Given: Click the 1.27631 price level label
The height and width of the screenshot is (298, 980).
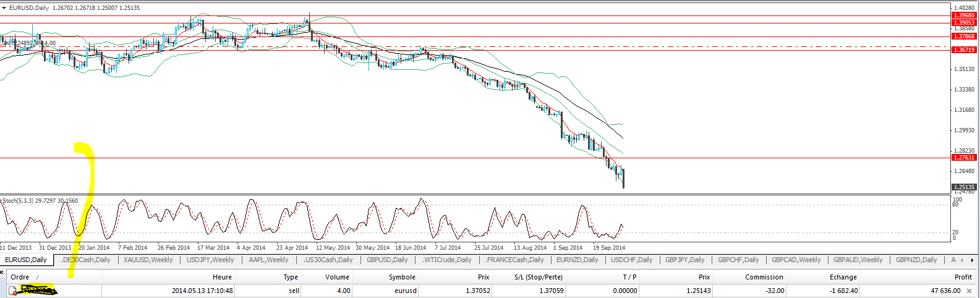Looking at the screenshot, I should click(x=964, y=158).
